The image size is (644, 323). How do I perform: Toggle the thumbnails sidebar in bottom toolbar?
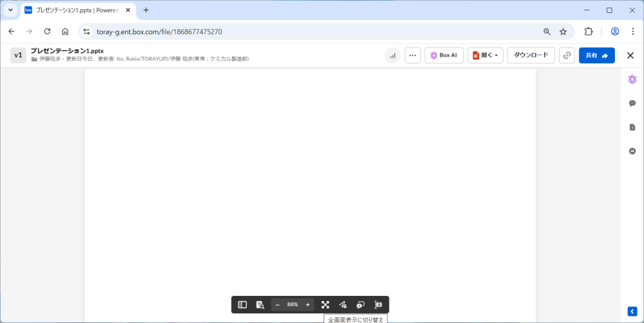point(242,304)
